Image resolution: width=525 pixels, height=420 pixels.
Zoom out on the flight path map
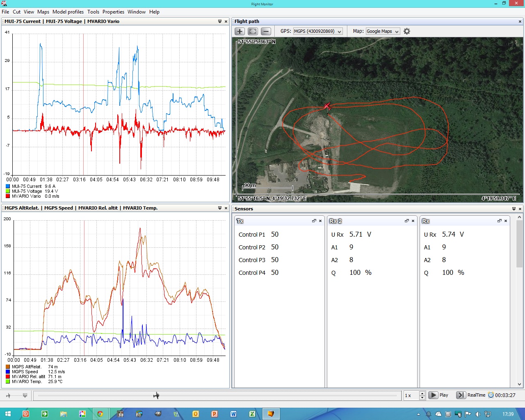[266, 31]
